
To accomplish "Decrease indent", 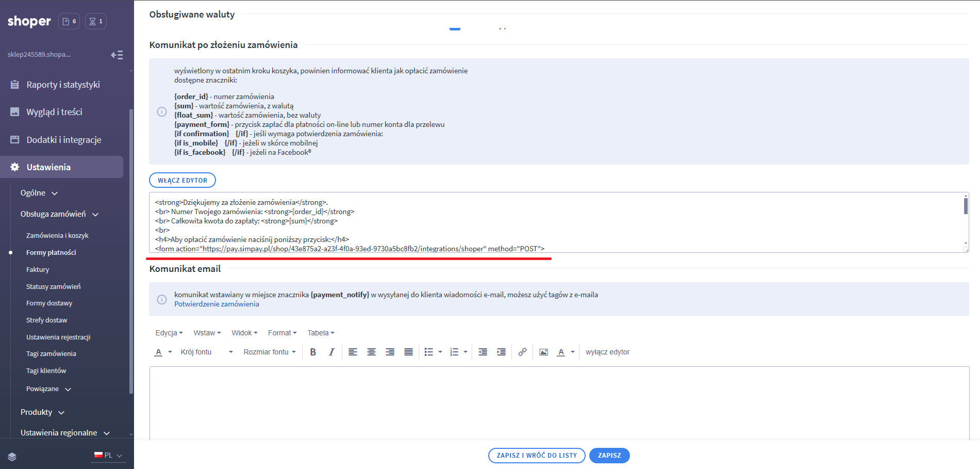I will point(483,352).
